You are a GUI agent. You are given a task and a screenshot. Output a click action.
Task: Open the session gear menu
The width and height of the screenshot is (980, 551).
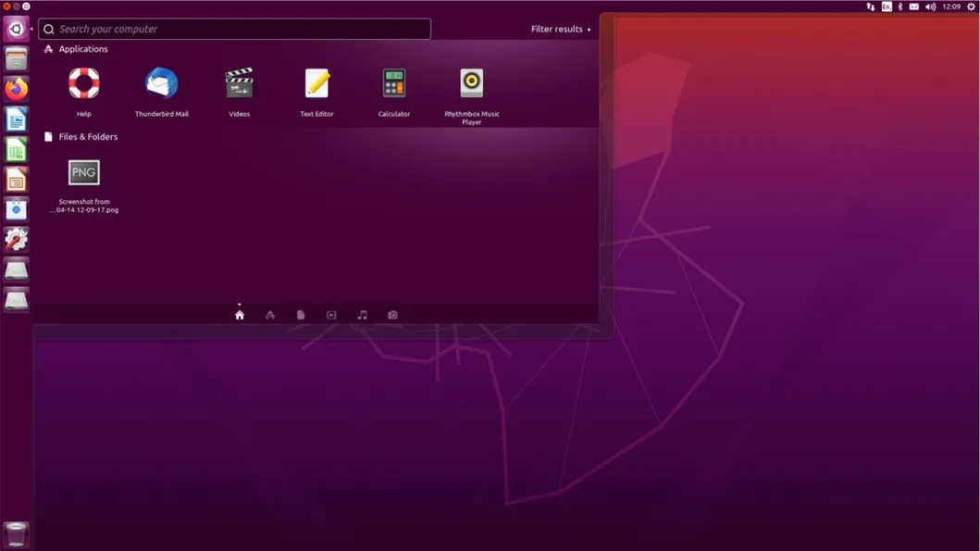pyautogui.click(x=970, y=6)
